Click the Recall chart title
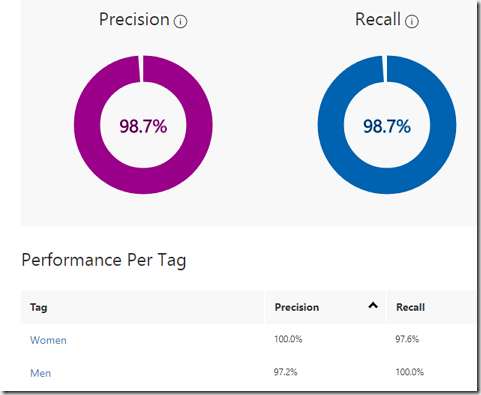 pyautogui.click(x=378, y=19)
